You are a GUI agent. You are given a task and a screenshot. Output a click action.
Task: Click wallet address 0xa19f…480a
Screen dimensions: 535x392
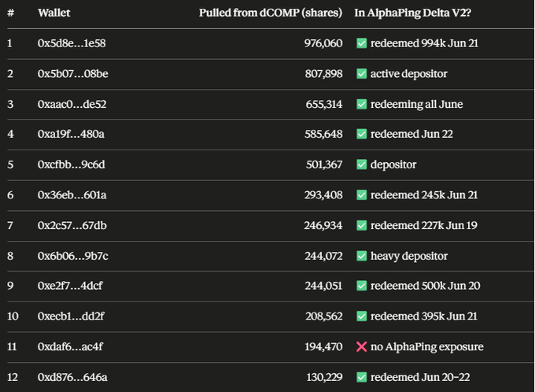(71, 134)
